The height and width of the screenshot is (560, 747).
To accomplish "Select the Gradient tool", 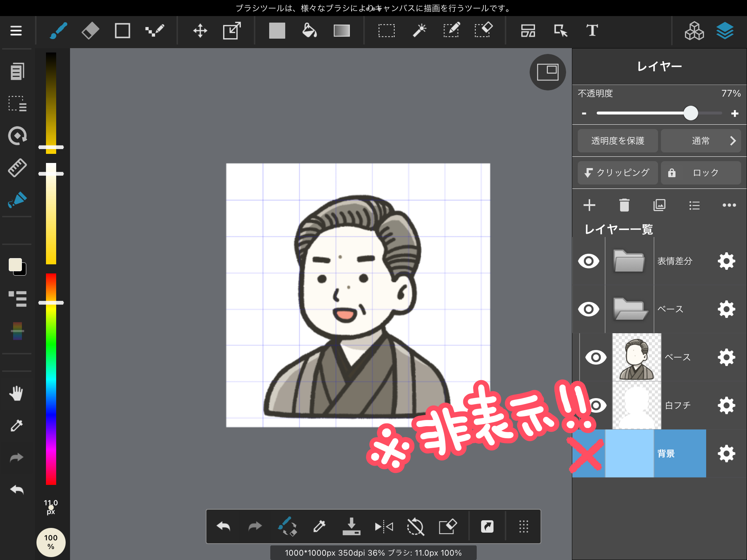I will click(341, 31).
